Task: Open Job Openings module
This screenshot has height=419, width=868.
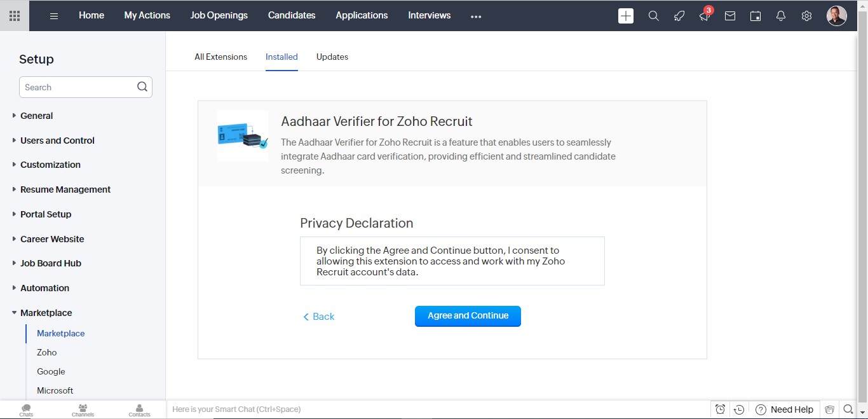Action: click(x=219, y=15)
